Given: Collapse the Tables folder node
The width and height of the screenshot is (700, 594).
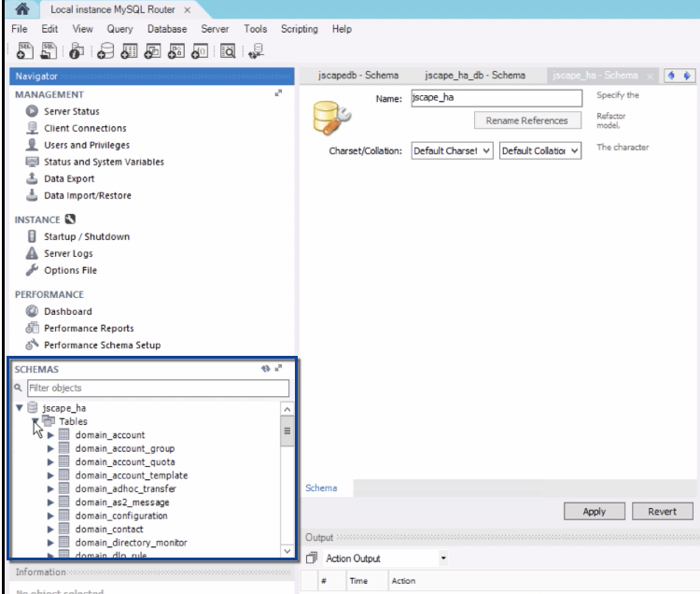Looking at the screenshot, I should [35, 421].
